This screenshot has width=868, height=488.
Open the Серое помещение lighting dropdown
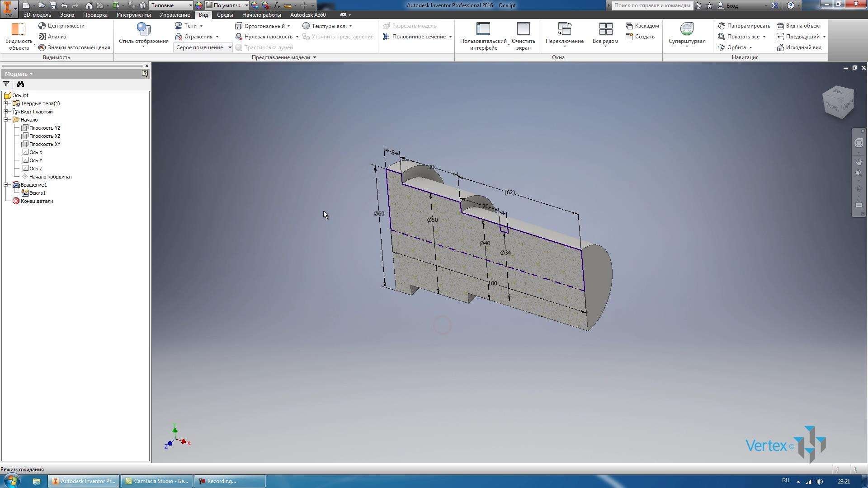point(230,47)
